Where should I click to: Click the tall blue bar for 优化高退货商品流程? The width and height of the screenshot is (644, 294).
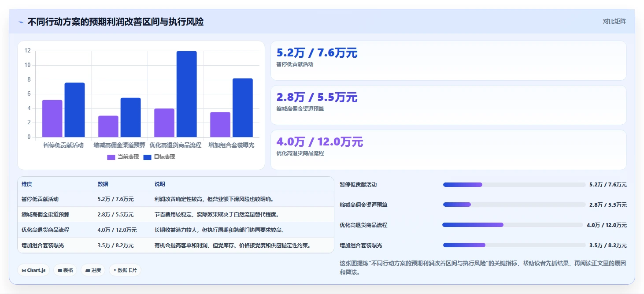coord(187,94)
